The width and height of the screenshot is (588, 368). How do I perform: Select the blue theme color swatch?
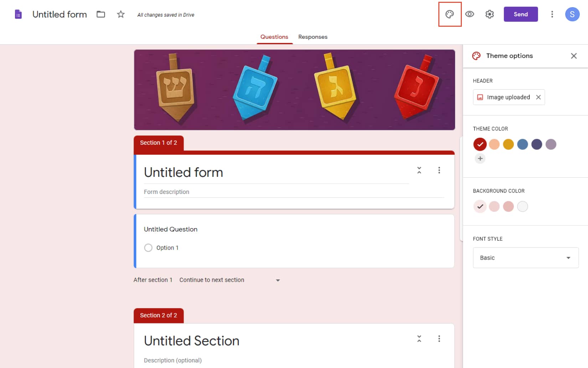coord(522,144)
